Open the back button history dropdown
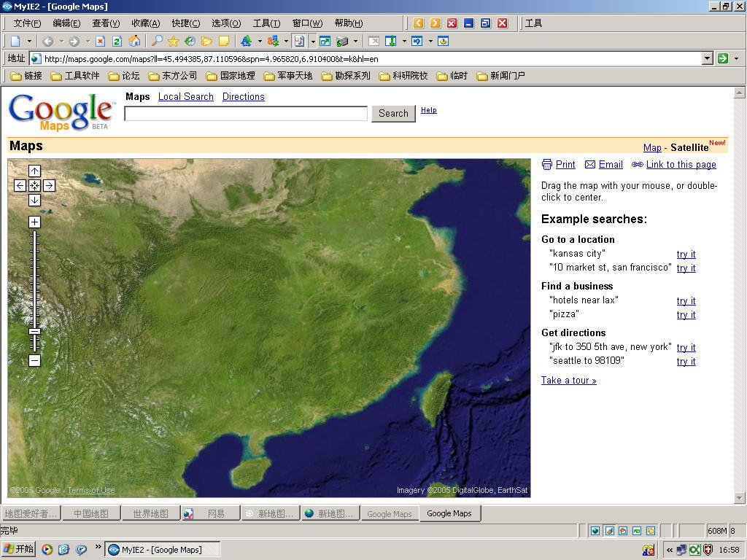747x560 pixels. click(61, 41)
